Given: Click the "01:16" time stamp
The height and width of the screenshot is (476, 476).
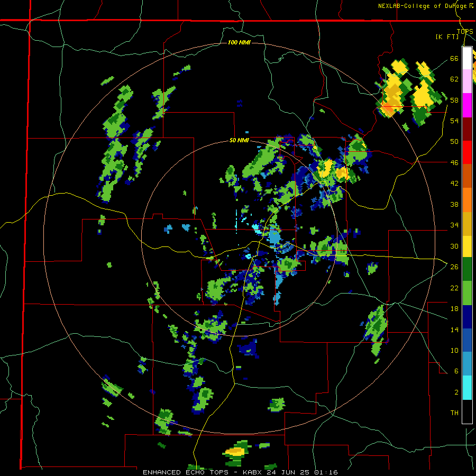Looking at the screenshot, I should [326, 472].
